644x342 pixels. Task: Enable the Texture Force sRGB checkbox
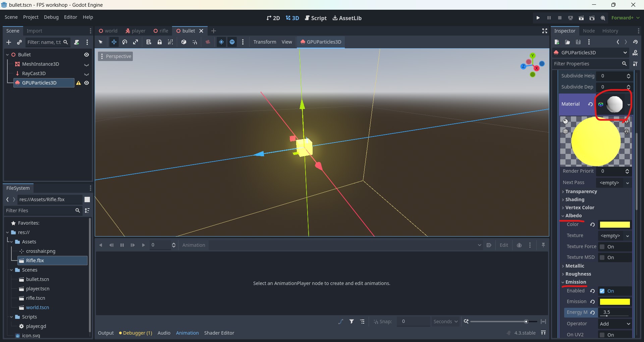(602, 247)
